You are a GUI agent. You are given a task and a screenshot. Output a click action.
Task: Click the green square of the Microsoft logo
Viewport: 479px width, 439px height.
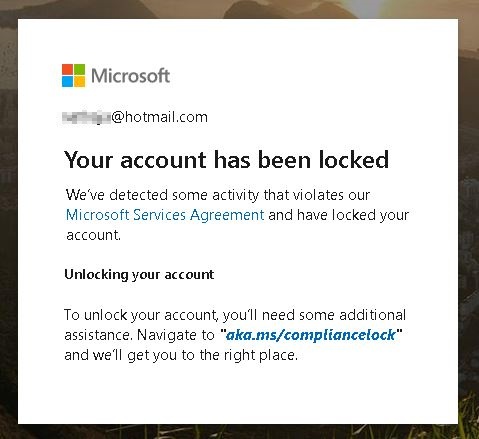(79, 69)
